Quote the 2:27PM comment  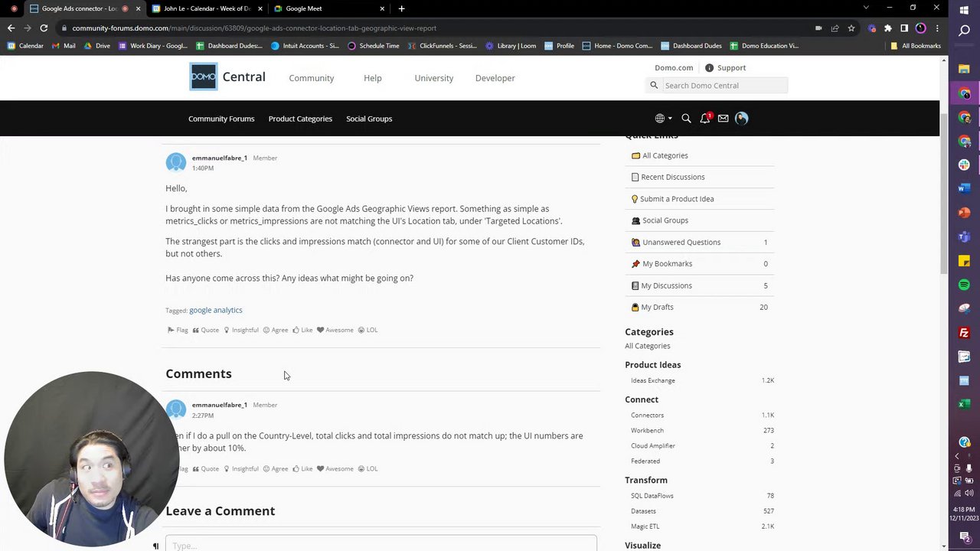click(x=205, y=468)
